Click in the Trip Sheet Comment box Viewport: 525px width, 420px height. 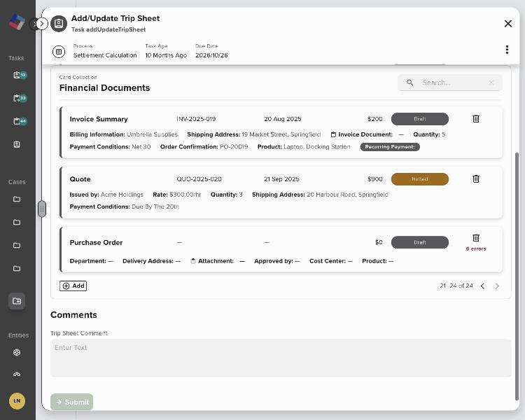point(281,358)
